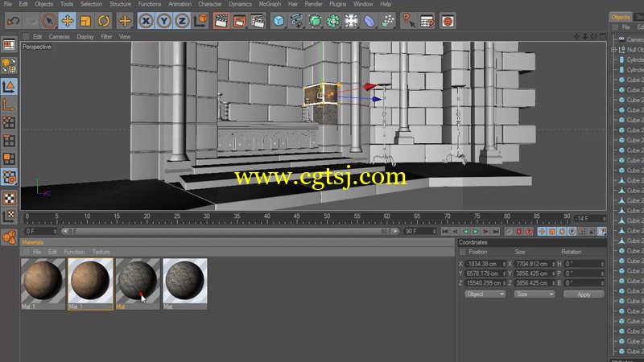Go to start of animation
Screen dimensions: 644x362
pos(445,232)
